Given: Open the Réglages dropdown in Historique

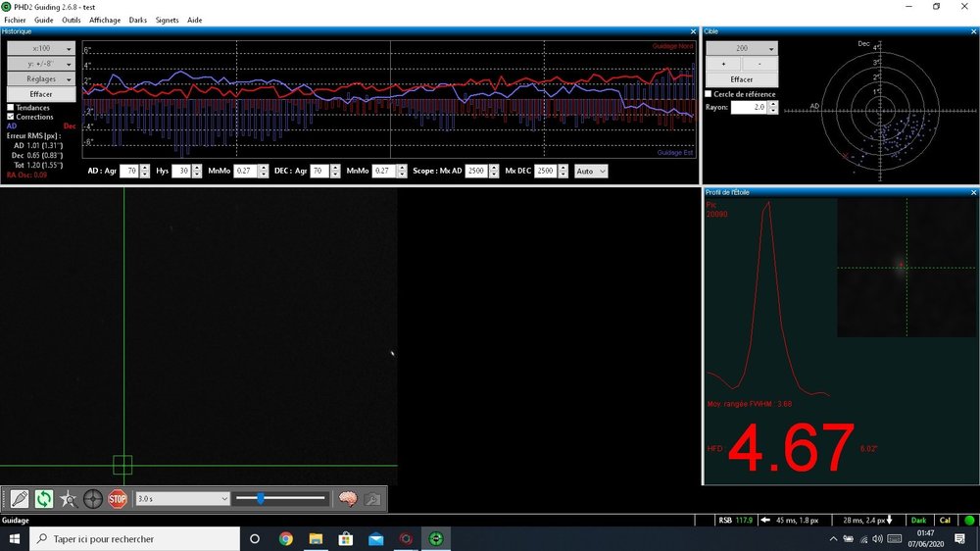Looking at the screenshot, I should point(41,78).
